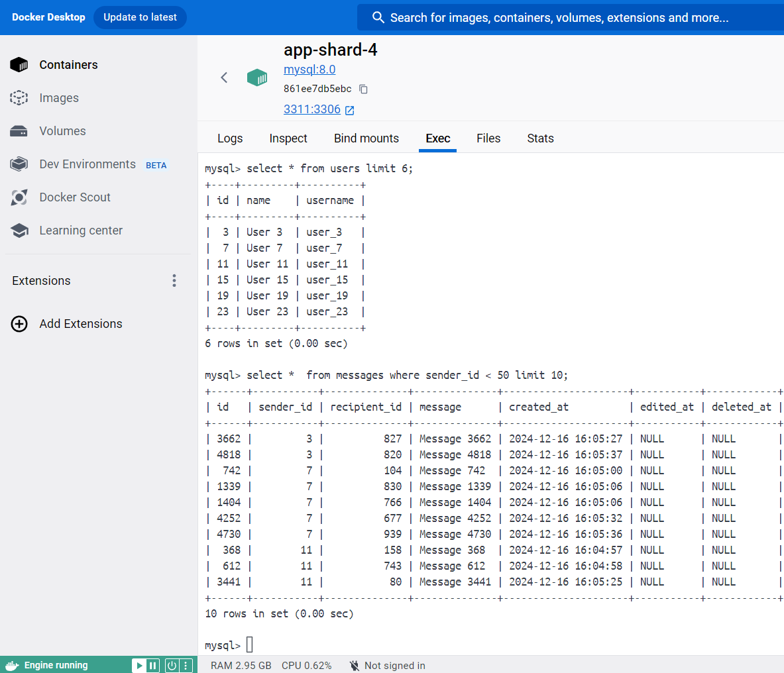The height and width of the screenshot is (673, 784).
Task: Click the select from messages query line
Action: [386, 375]
